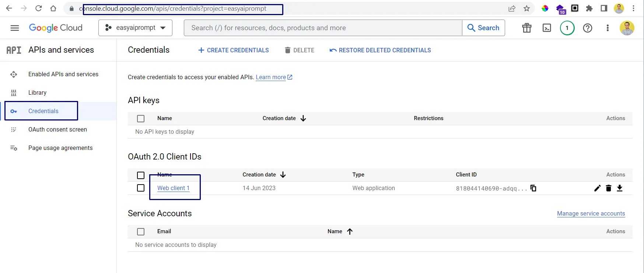Screen dimensions: 644x273
Task: Click the Client ID column header
Action: (466, 175)
